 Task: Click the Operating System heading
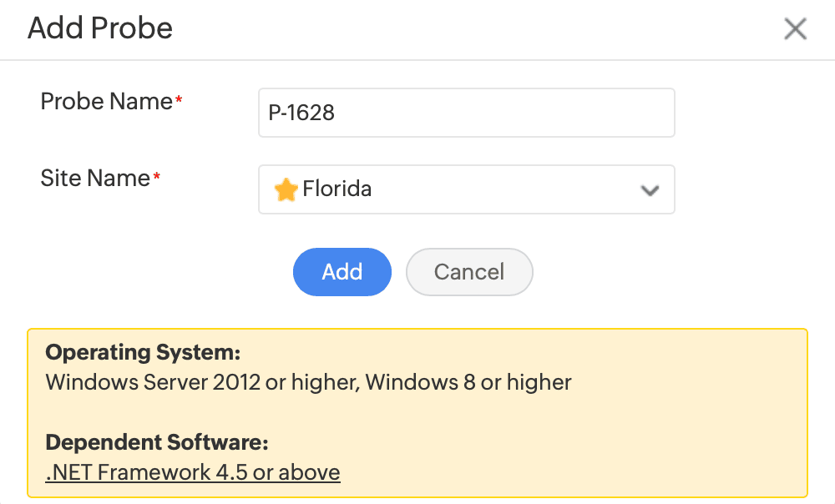click(143, 352)
